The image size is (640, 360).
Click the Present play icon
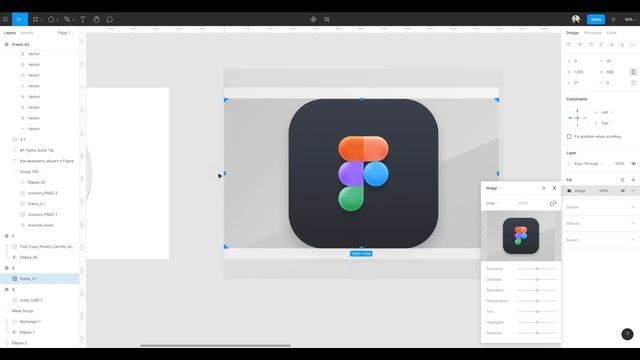613,19
